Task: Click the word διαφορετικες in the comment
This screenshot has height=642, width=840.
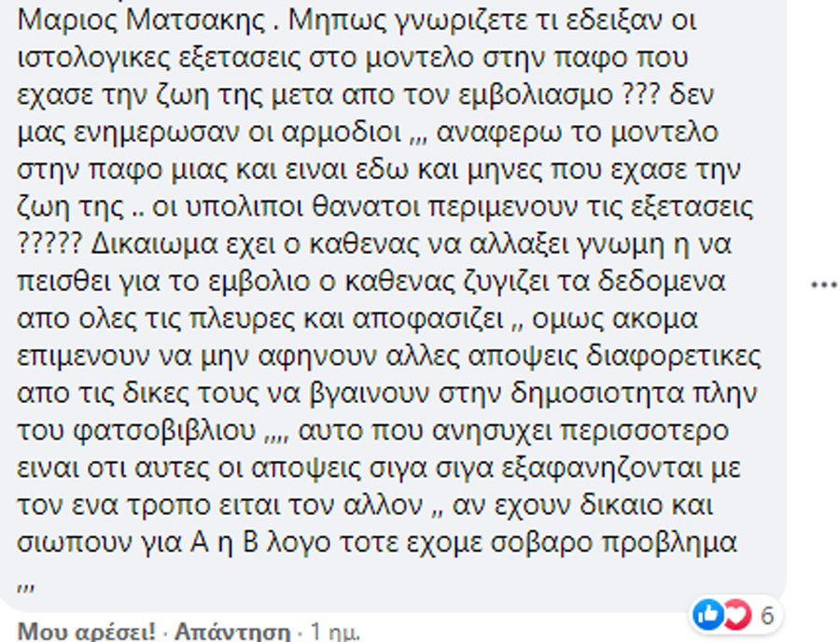Action: (x=673, y=356)
